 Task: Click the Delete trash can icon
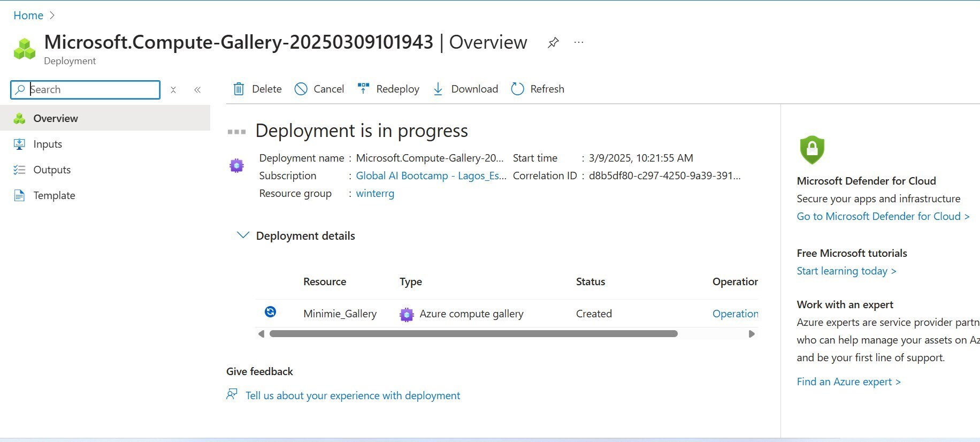tap(239, 89)
